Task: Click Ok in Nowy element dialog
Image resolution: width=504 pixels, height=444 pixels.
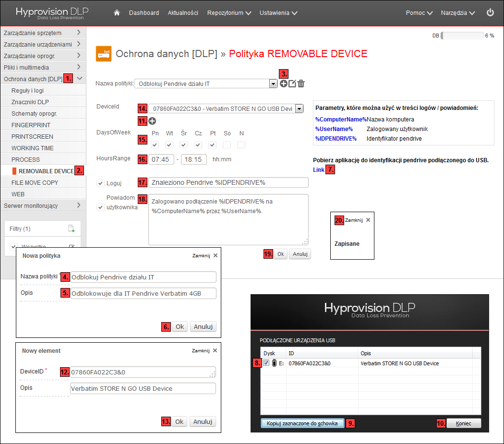Action: [x=180, y=421]
